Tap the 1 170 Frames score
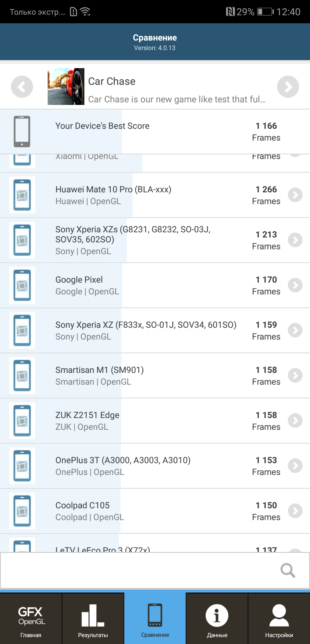The height and width of the screenshot is (644, 310). click(266, 285)
